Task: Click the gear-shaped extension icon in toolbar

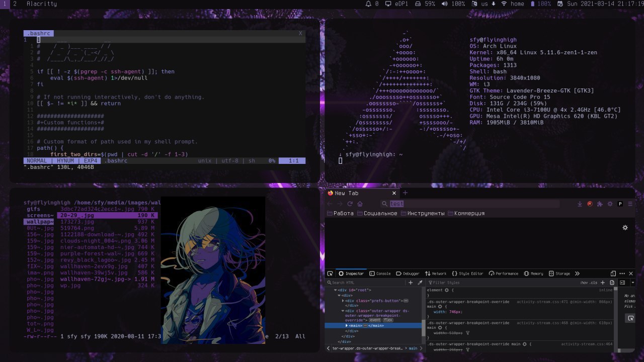Action: click(x=610, y=204)
